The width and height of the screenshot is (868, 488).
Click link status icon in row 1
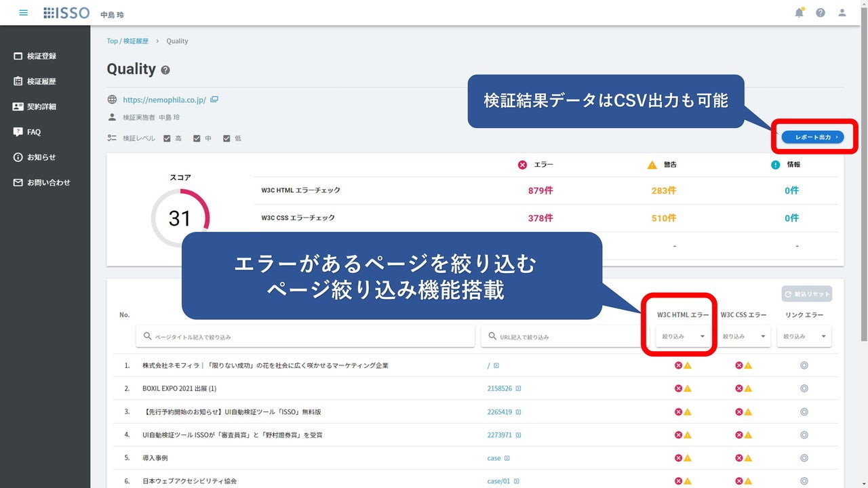click(x=804, y=366)
